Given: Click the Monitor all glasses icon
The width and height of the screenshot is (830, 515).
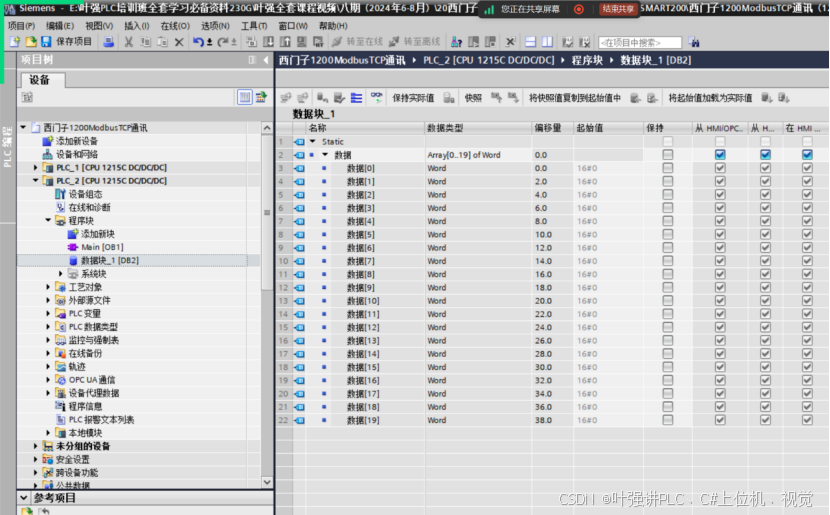Looking at the screenshot, I should pos(376,97).
